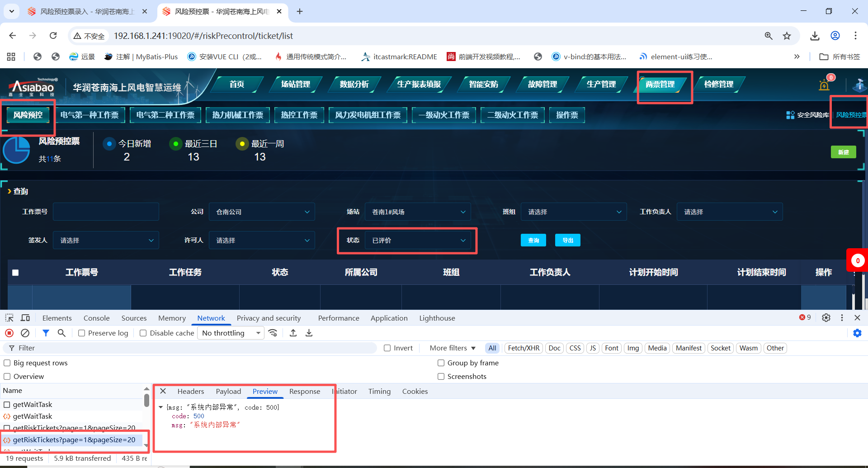
Task: Open the 状态 dropdown showing 已评价
Action: [418, 241]
